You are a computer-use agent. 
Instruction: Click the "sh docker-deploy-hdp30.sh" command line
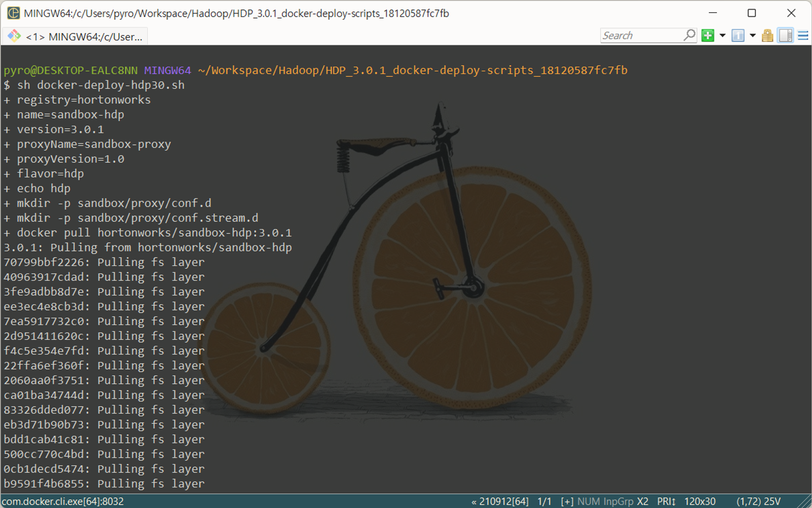point(101,85)
